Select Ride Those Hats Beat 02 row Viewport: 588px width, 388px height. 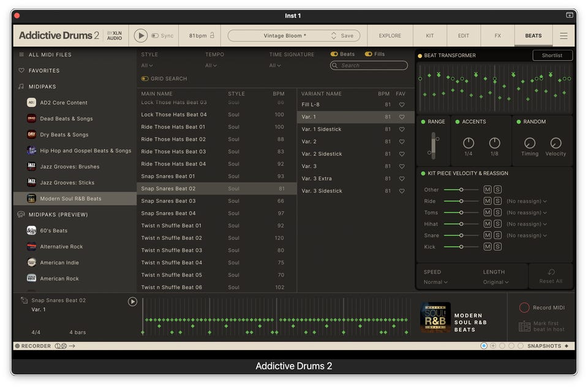coord(216,139)
